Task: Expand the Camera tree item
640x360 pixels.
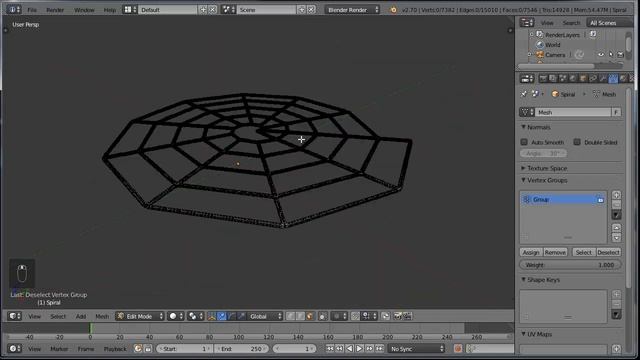Action: click(529, 54)
